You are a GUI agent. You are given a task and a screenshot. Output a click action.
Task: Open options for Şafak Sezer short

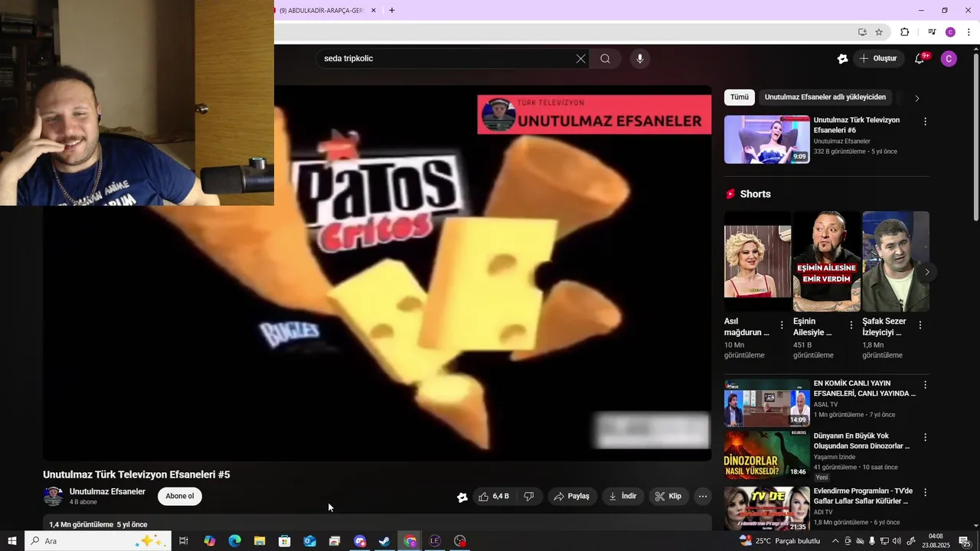click(920, 325)
